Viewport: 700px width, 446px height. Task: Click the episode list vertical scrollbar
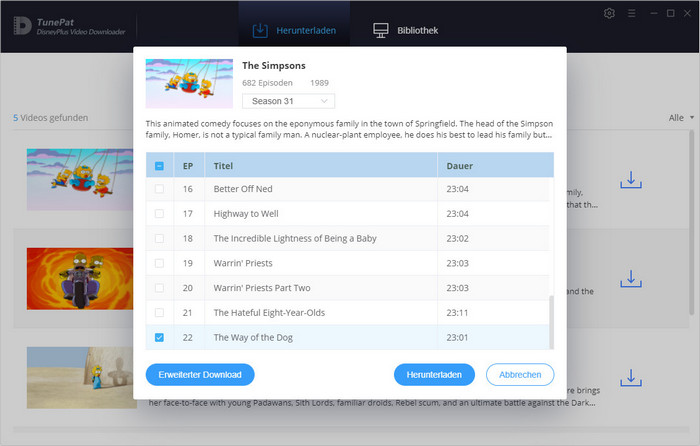[x=551, y=321]
